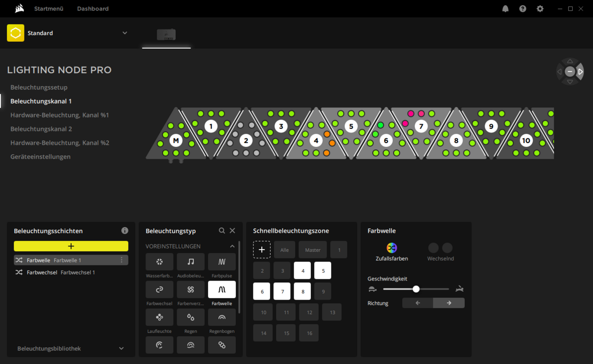This screenshot has height=364, width=593.
Task: Choose the Laufleuchte lighting preset
Action: point(159,317)
